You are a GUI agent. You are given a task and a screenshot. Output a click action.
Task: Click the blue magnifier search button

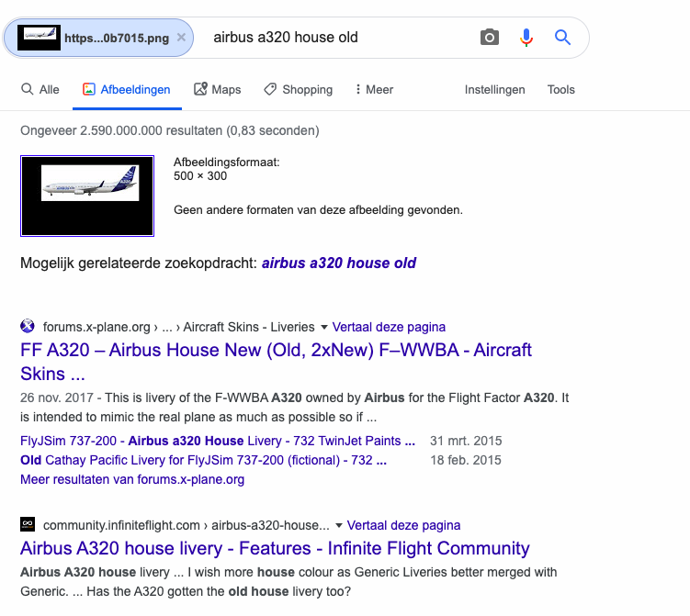click(x=562, y=38)
